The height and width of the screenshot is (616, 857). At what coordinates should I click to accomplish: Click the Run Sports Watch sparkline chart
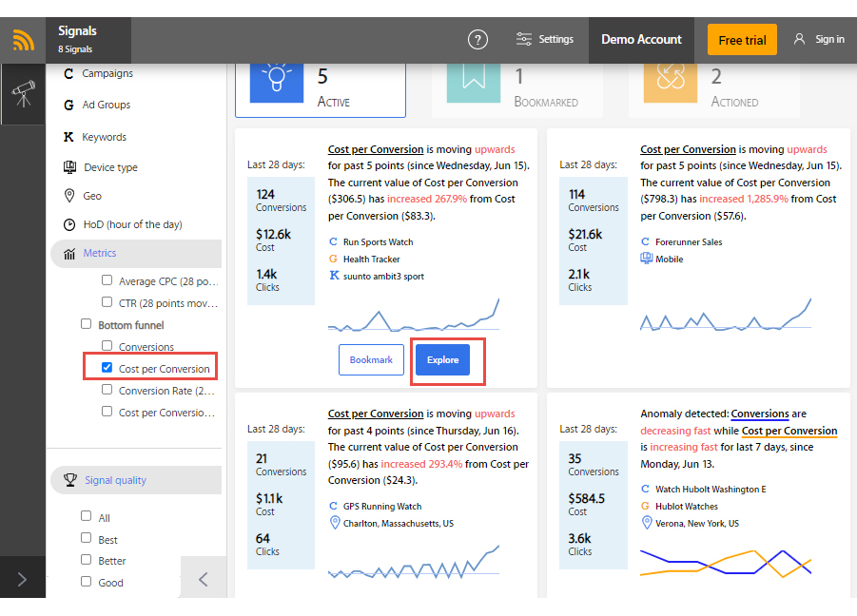pos(414,315)
